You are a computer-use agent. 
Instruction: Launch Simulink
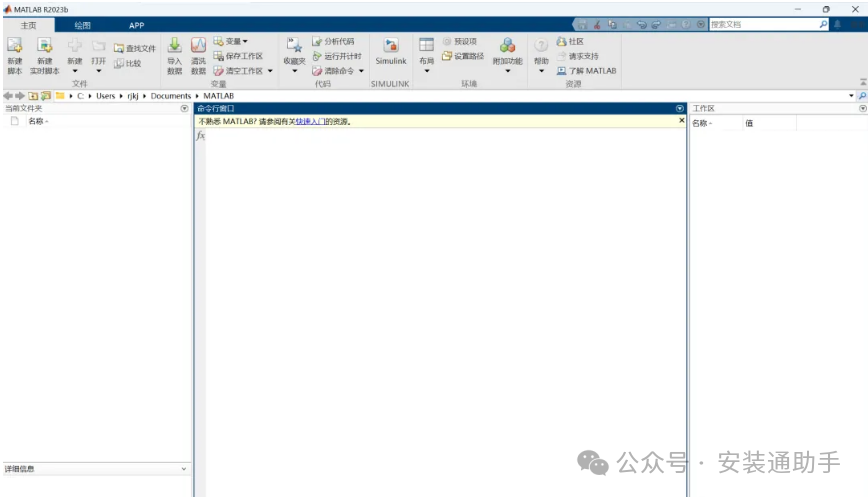(391, 51)
